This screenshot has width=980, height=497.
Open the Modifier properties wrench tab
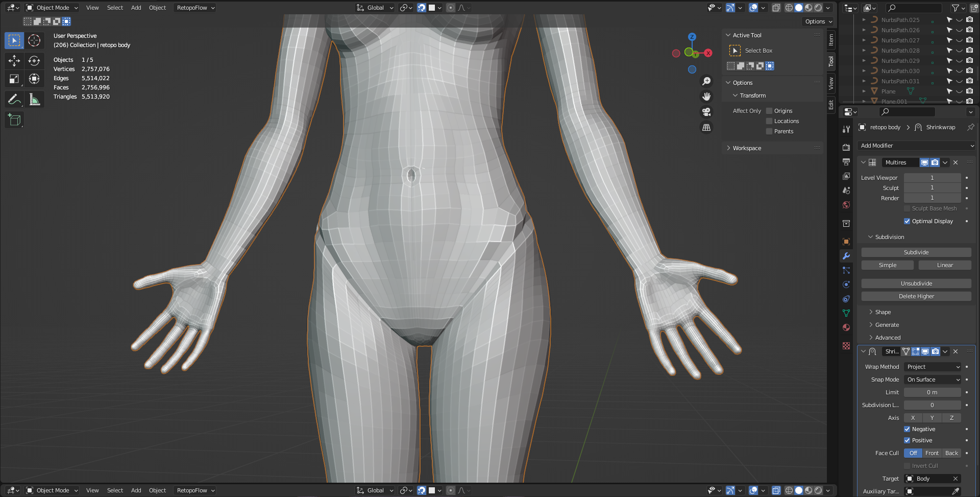point(846,256)
